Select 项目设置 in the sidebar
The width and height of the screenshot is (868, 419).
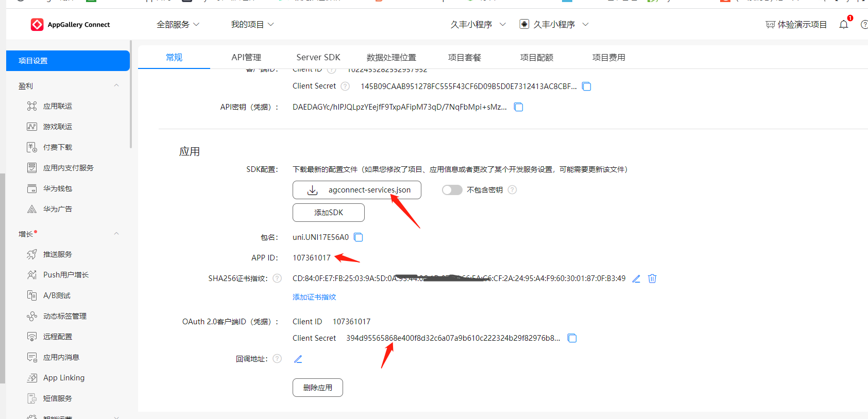(x=68, y=61)
